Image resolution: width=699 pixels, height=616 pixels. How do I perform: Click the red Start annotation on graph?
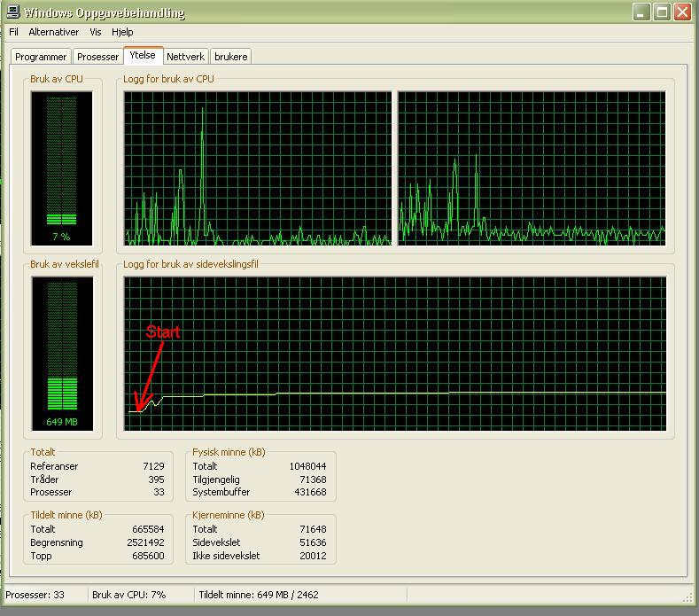pyautogui.click(x=163, y=332)
